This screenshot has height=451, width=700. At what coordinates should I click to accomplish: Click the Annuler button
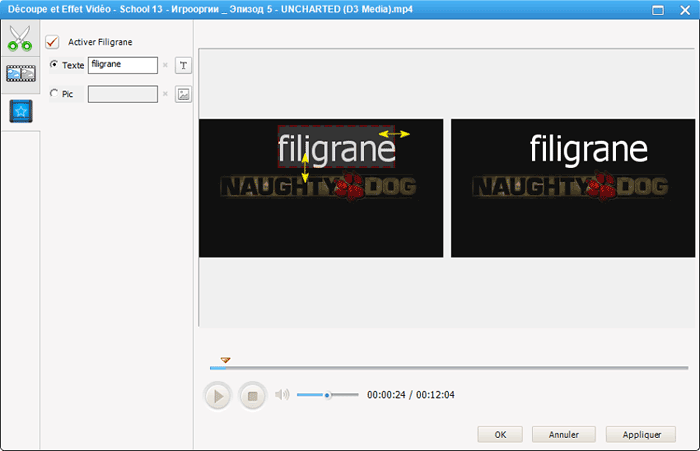(563, 434)
